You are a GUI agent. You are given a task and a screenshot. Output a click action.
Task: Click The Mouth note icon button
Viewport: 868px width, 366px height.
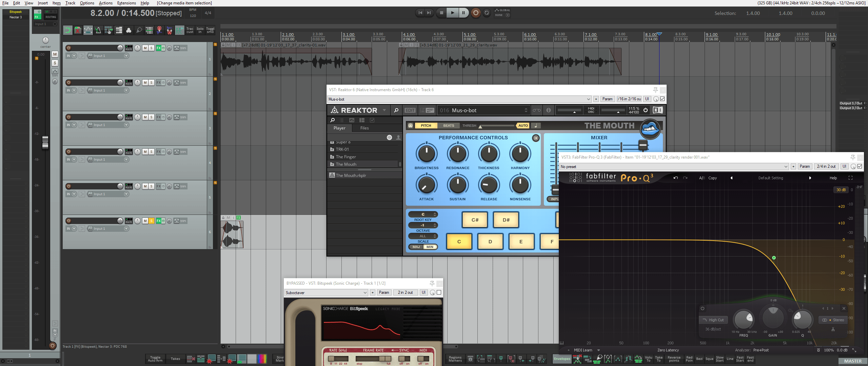536,125
